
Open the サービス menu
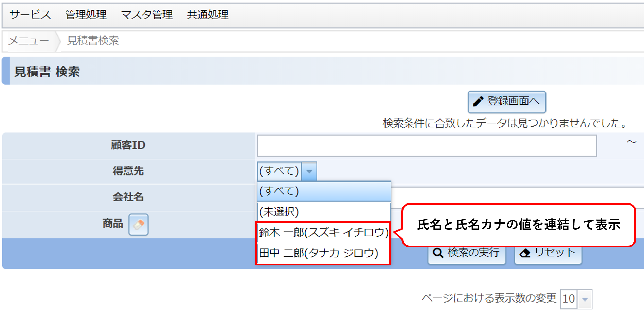tap(30, 15)
